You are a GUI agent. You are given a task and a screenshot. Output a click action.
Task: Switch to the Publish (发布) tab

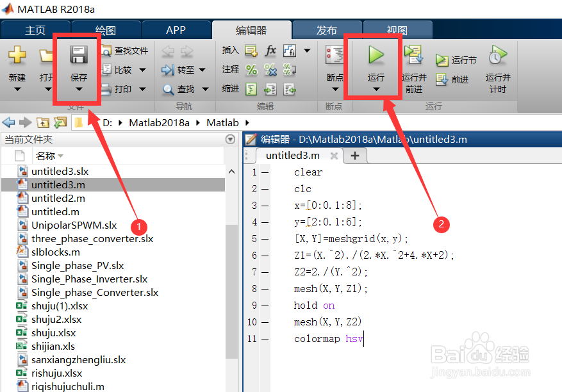point(327,31)
